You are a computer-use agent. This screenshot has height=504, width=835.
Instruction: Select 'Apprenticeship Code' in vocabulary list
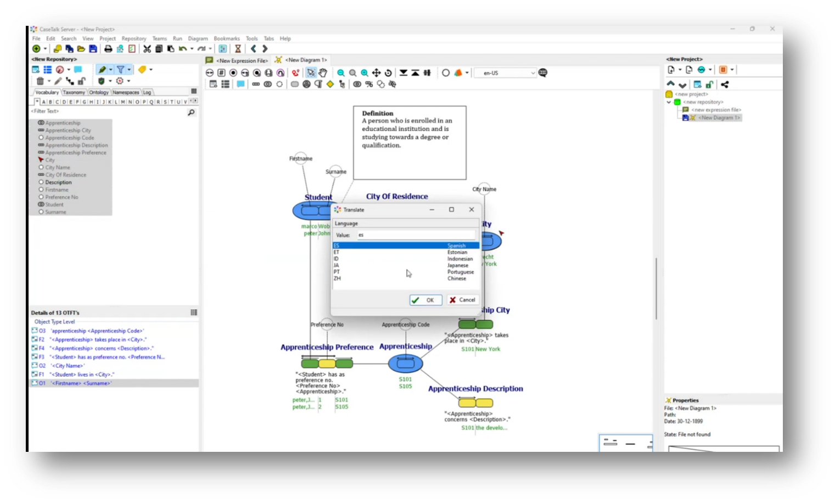pos(70,138)
